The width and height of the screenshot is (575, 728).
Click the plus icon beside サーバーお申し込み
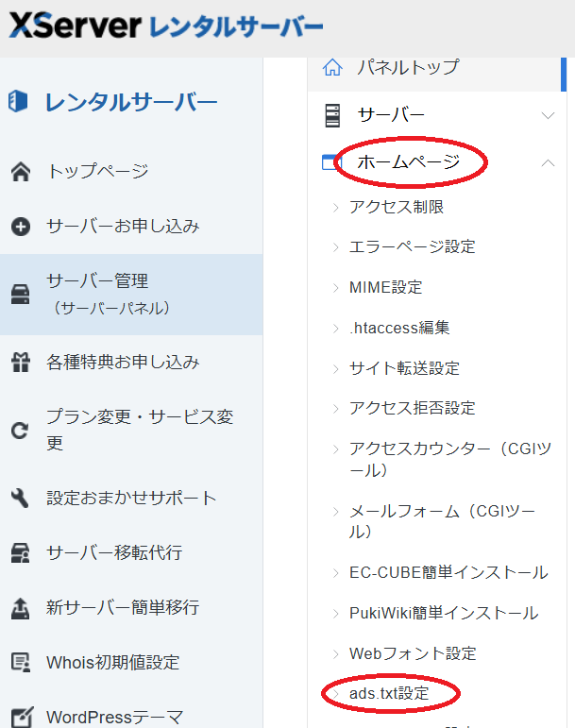[20, 227]
